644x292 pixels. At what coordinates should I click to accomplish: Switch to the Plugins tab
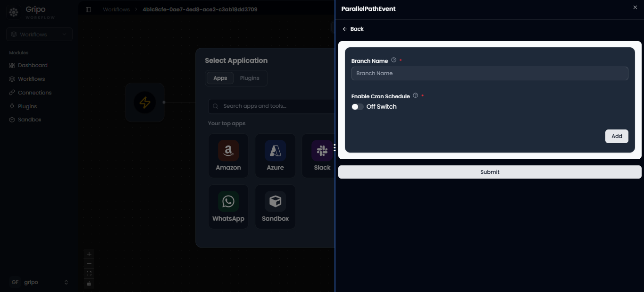coord(250,78)
